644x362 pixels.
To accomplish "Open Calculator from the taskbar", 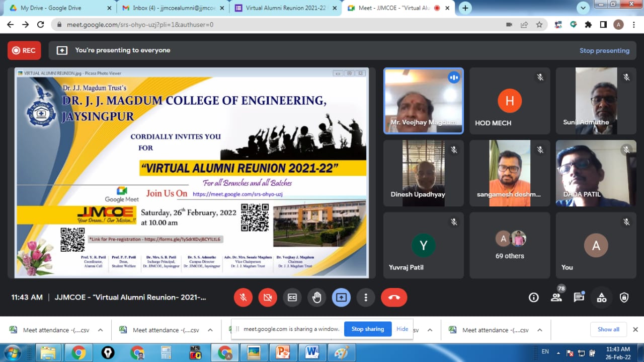I will [166, 352].
